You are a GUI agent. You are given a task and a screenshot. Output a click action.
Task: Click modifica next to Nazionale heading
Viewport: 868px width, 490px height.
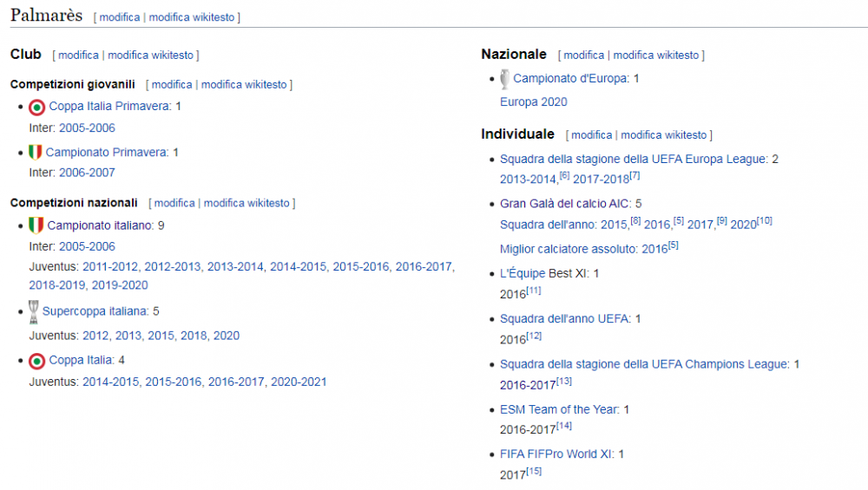[584, 56]
